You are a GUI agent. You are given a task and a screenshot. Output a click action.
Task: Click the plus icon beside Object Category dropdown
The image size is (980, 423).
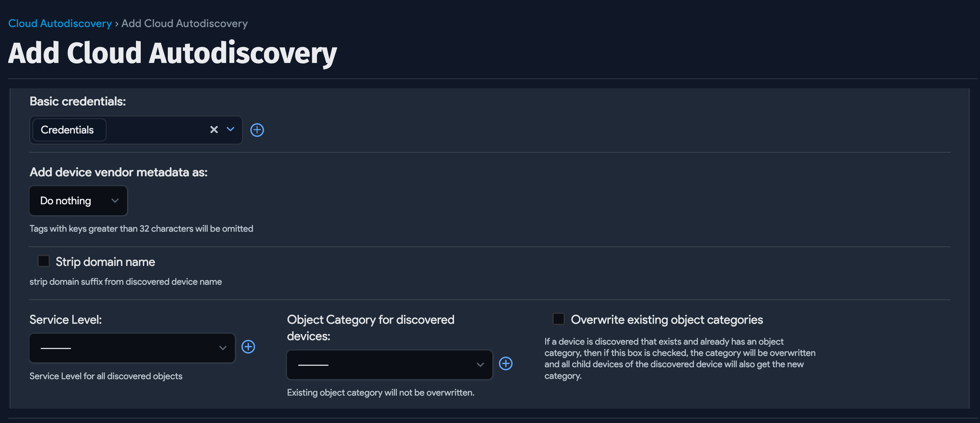coord(506,364)
